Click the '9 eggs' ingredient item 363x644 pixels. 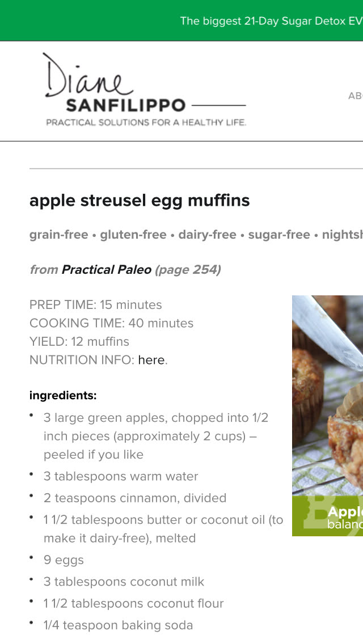(x=64, y=560)
